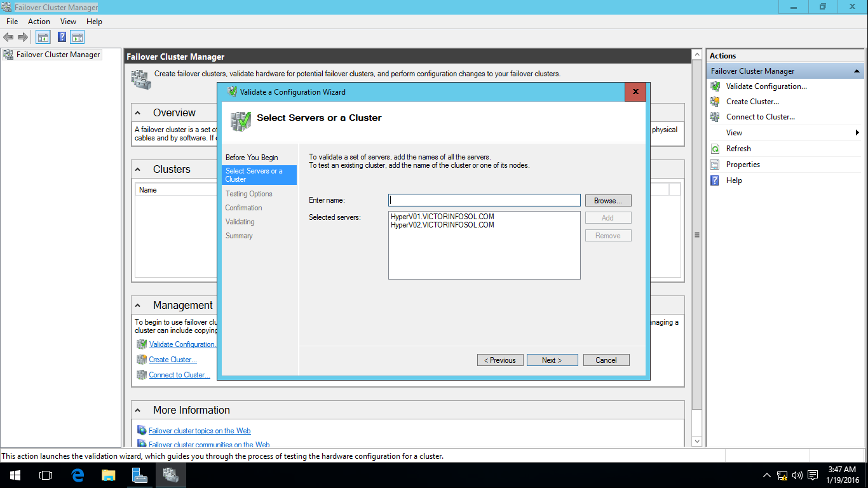Click Refresh in the Actions pane
868x488 pixels.
tap(738, 149)
